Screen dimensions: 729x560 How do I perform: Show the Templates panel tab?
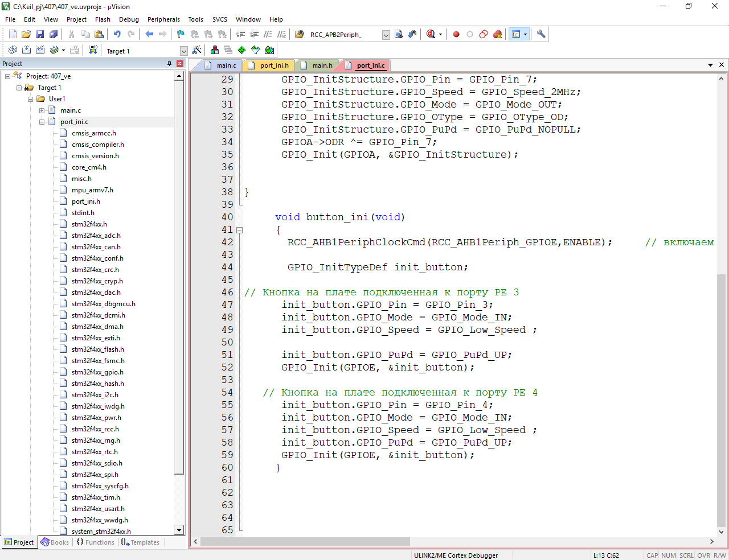(x=141, y=542)
